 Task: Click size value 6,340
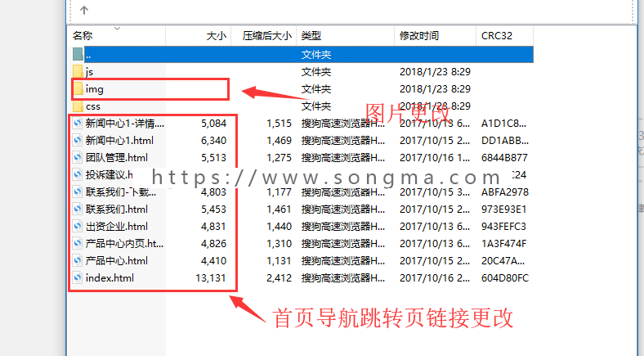coord(213,140)
